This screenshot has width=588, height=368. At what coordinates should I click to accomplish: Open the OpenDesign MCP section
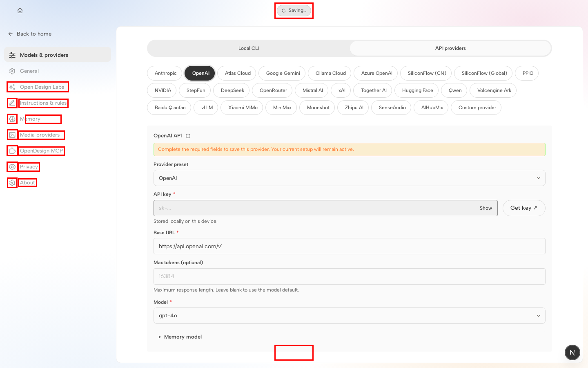point(58,151)
